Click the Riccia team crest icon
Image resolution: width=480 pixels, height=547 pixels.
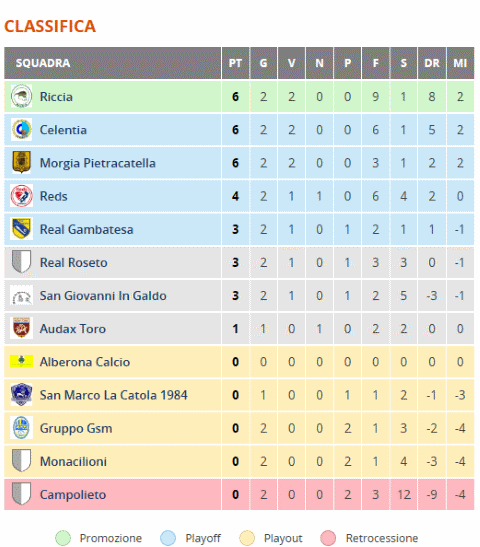21,96
